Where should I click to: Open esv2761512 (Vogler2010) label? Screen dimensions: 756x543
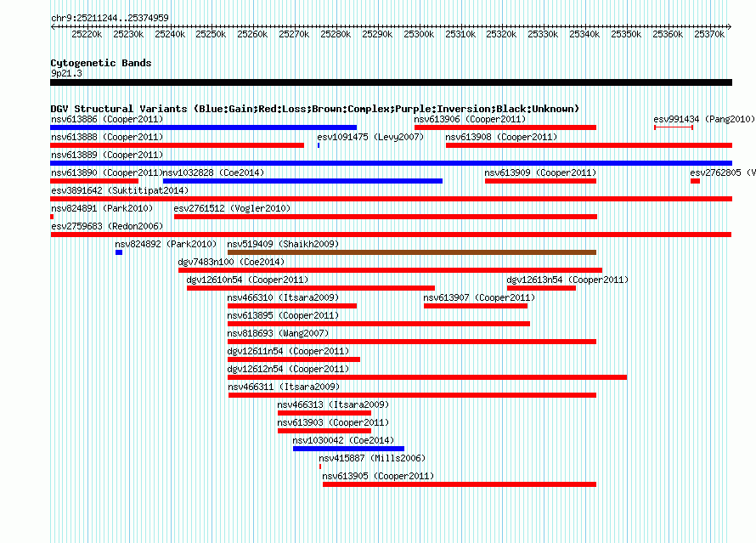(232, 208)
